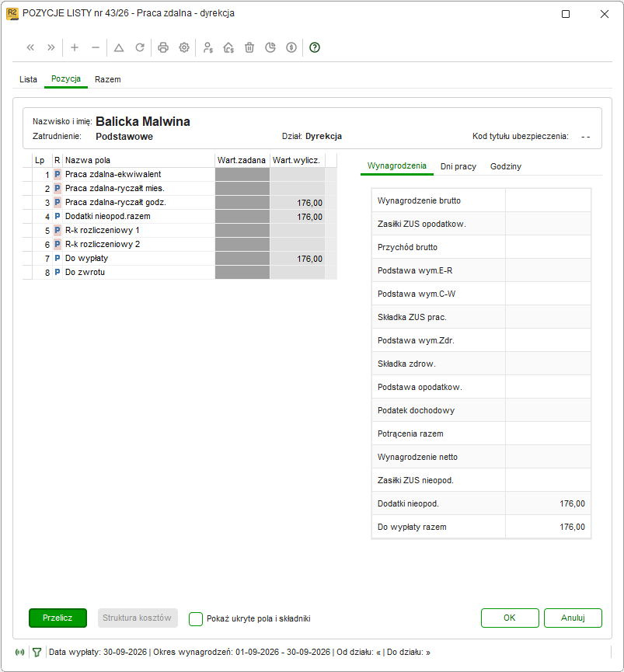This screenshot has height=672, width=624.
Task: Click the house with dollar icon
Action: [x=228, y=47]
